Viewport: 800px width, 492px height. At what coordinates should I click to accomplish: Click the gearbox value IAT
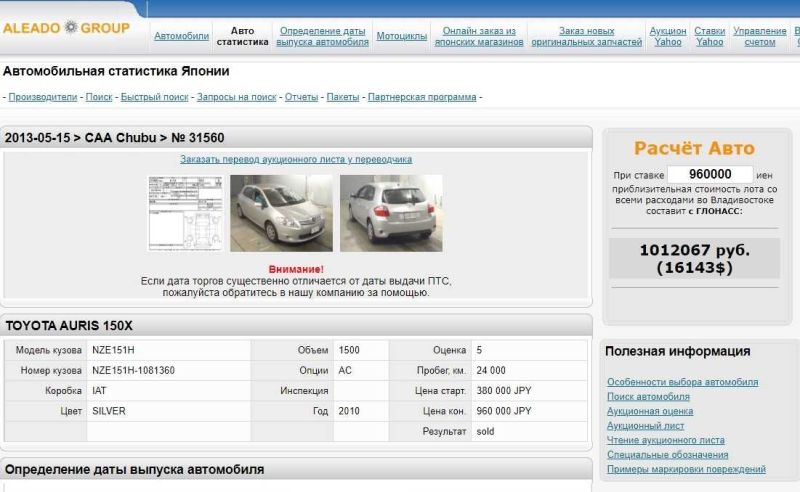[x=99, y=391]
